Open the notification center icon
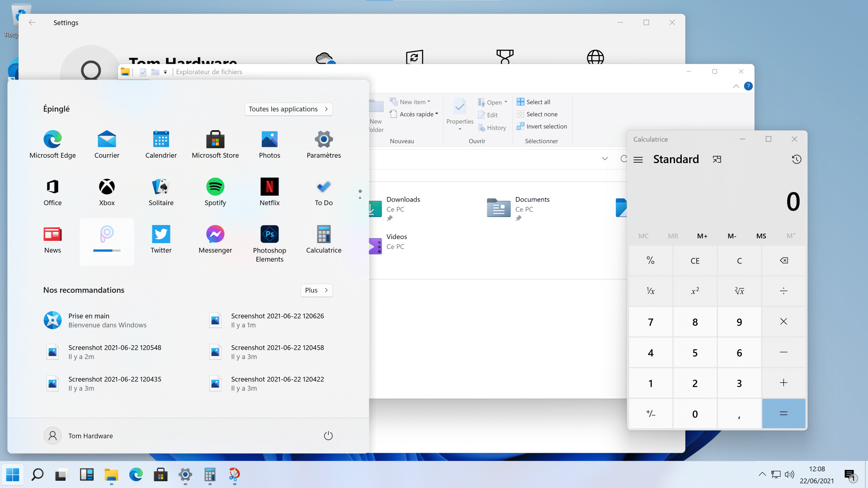The image size is (868, 488). tap(850, 474)
